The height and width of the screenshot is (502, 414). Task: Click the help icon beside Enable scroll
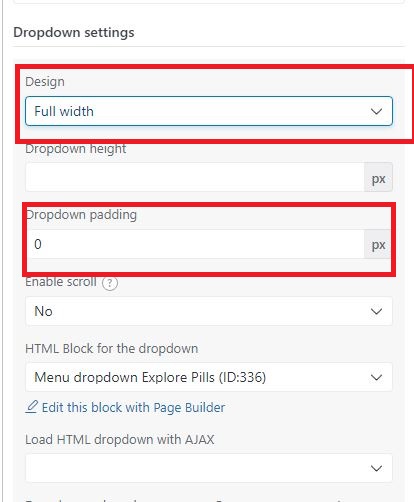(x=110, y=283)
